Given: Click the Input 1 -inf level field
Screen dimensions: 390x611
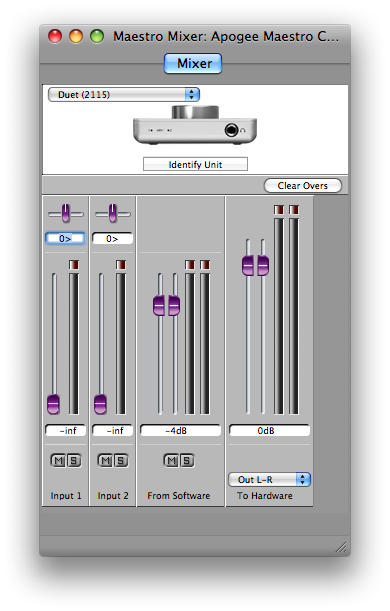Looking at the screenshot, I should [65, 431].
